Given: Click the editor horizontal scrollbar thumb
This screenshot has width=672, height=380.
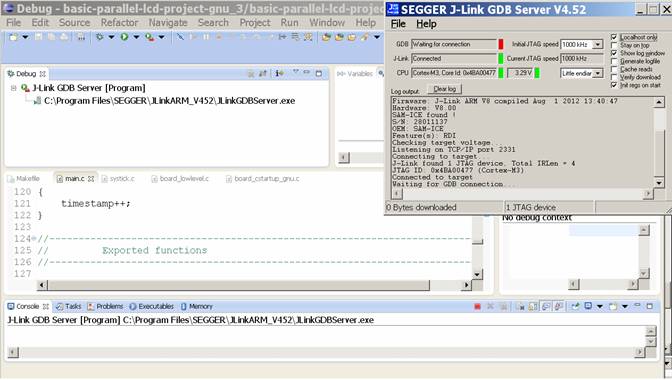Looking at the screenshot, I should pyautogui.click(x=238, y=285).
